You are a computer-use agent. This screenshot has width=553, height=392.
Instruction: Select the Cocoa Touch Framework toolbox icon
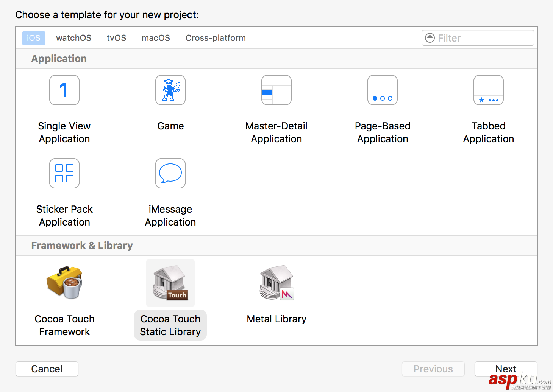(x=64, y=283)
